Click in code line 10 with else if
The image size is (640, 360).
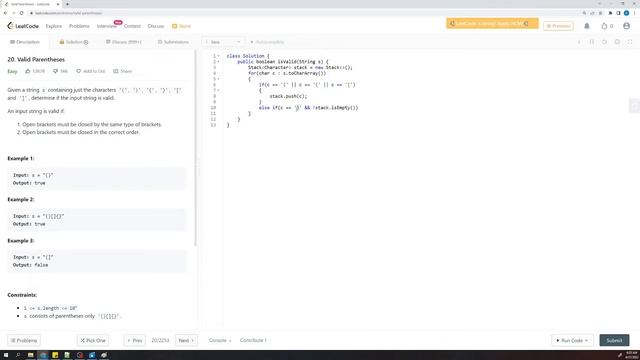(x=308, y=108)
